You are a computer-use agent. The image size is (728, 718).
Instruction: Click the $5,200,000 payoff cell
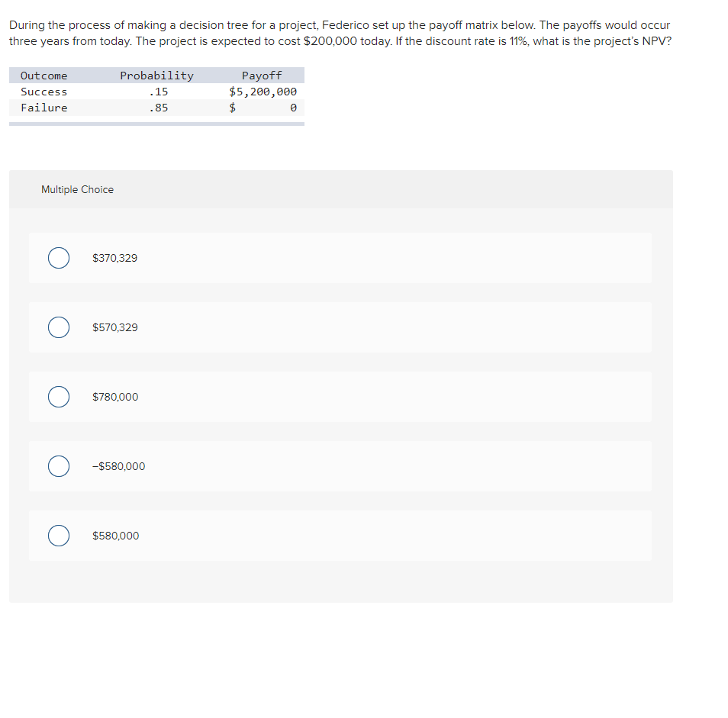(x=263, y=92)
